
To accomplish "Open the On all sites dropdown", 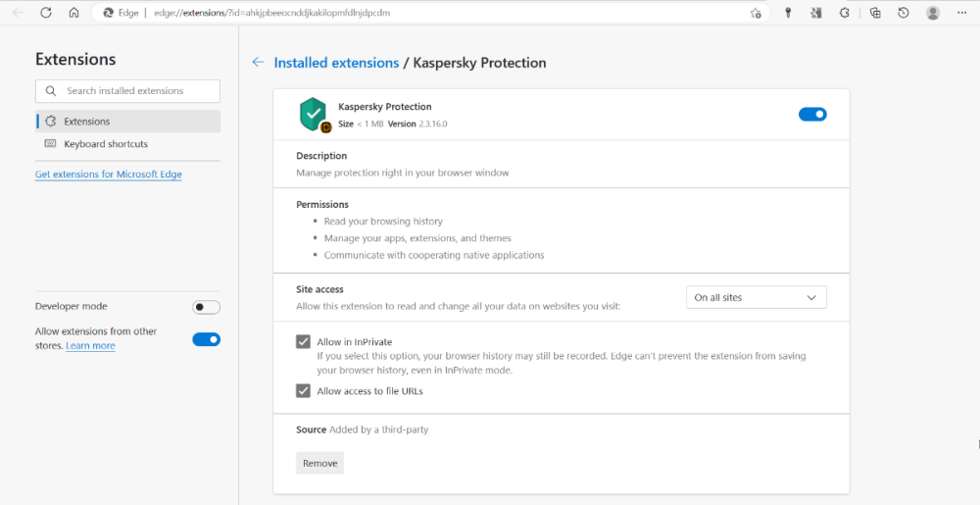I will pos(756,297).
